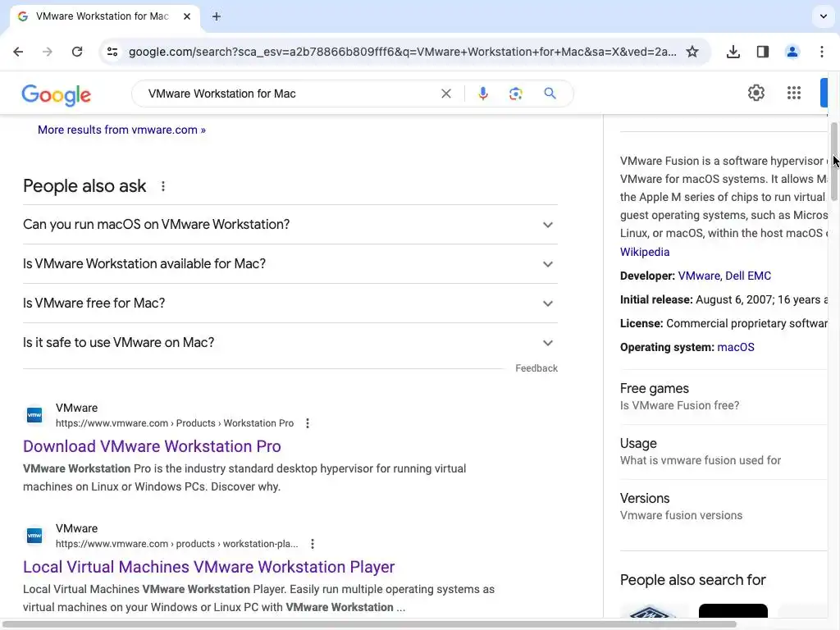Viewport: 840px width, 630px height.
Task: Open options for Workstation Pro result
Action: coord(308,423)
